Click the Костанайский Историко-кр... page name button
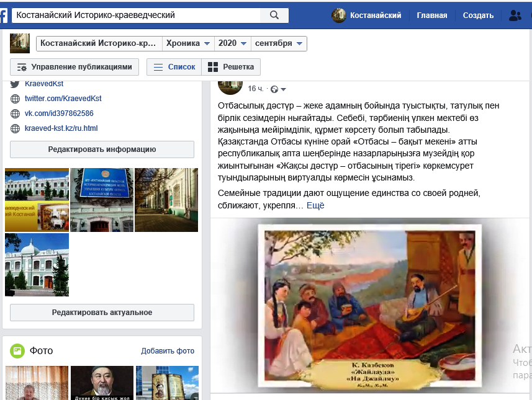Screen dimensions: 532x400 point(99,43)
